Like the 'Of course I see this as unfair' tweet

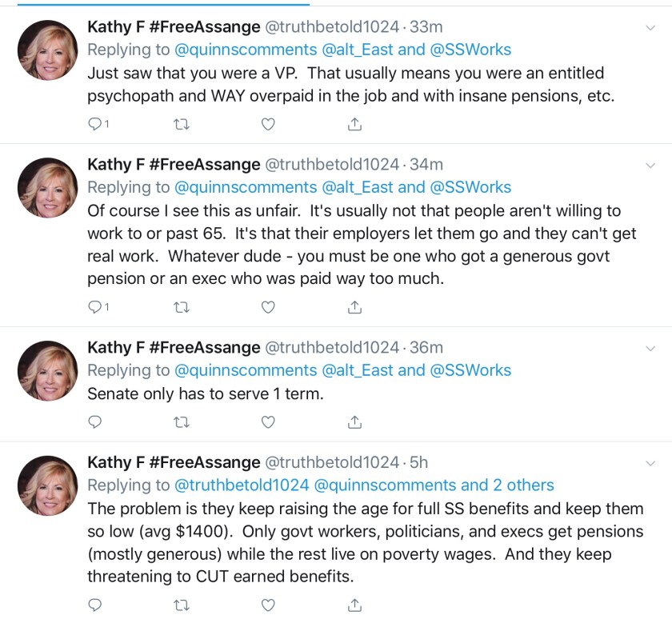pyautogui.click(x=269, y=307)
